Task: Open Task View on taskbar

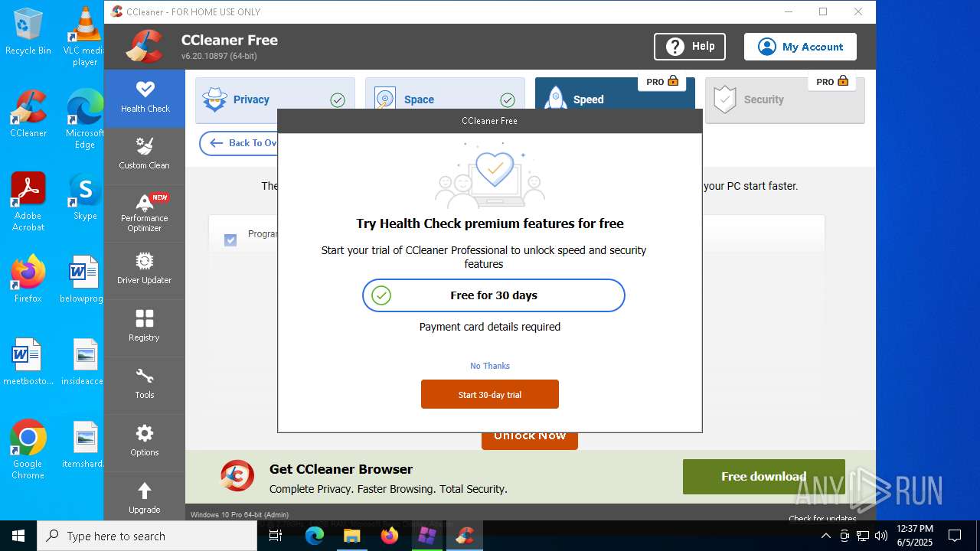Action: 276,536
